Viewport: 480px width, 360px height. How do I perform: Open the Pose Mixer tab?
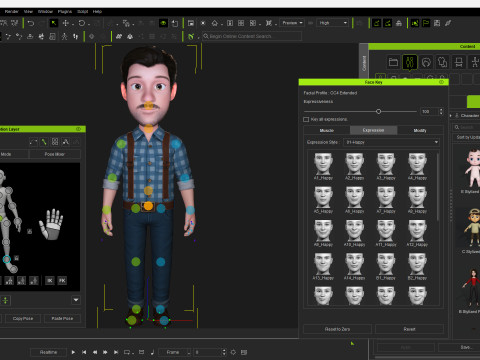click(x=55, y=154)
